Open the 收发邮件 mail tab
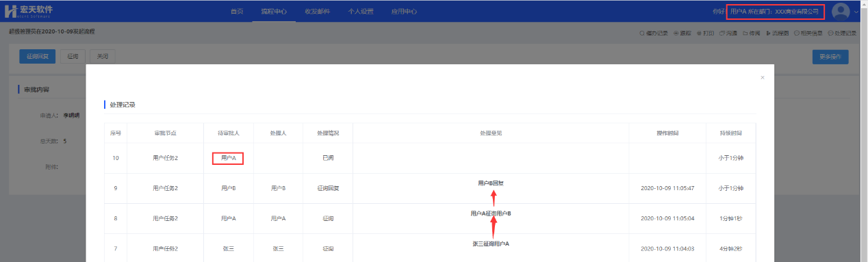Image resolution: width=868 pixels, height=262 pixels. pyautogui.click(x=318, y=12)
